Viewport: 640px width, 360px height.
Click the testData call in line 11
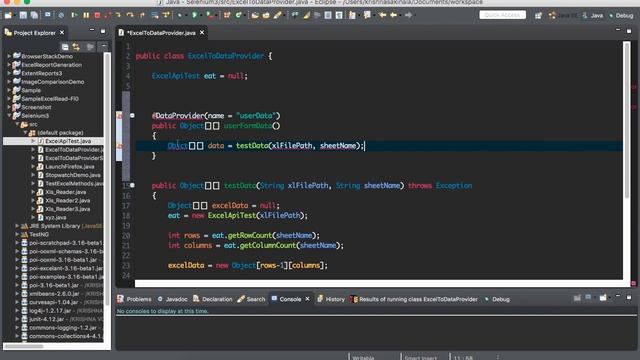[x=252, y=146]
